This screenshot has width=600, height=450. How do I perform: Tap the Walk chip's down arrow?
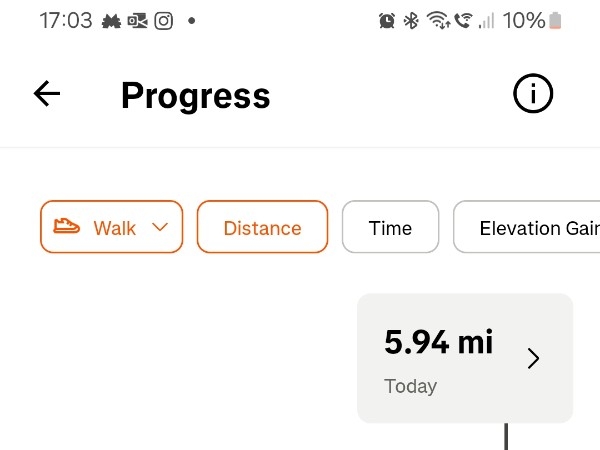pos(160,227)
